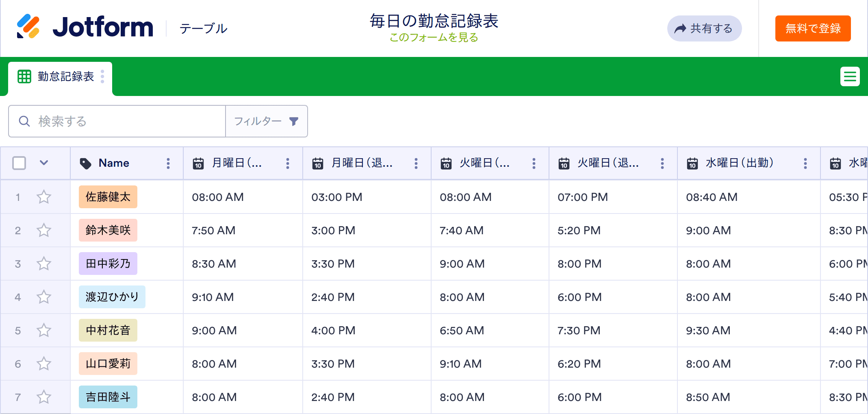The image size is (868, 414).
Task: Star the row for 佐藤健太
Action: click(44, 197)
